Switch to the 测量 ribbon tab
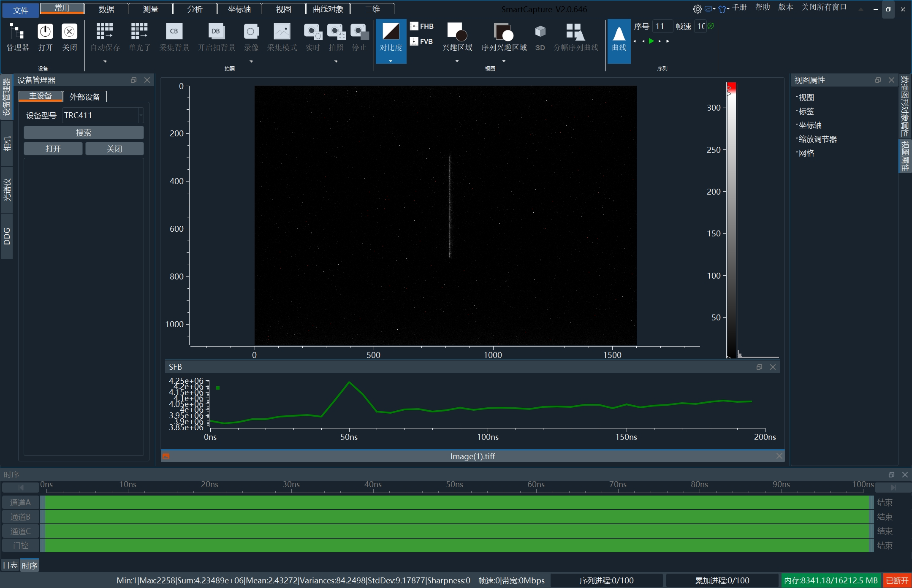The width and height of the screenshot is (912, 588). click(151, 9)
